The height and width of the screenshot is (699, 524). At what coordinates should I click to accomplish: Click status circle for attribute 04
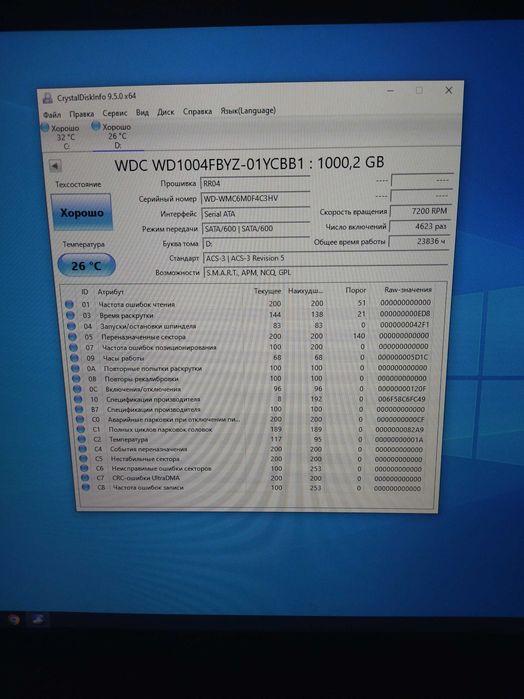[71, 326]
